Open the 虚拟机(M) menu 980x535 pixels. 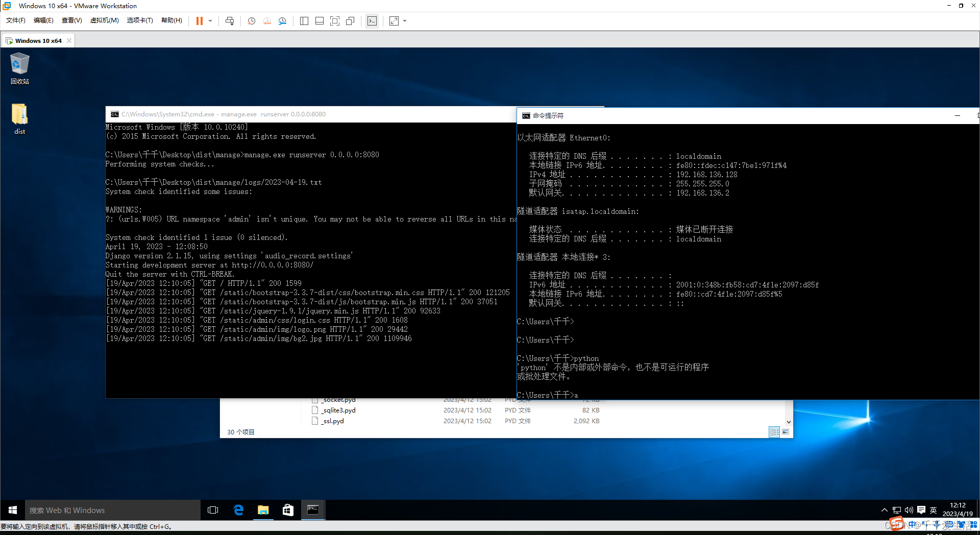click(x=104, y=20)
